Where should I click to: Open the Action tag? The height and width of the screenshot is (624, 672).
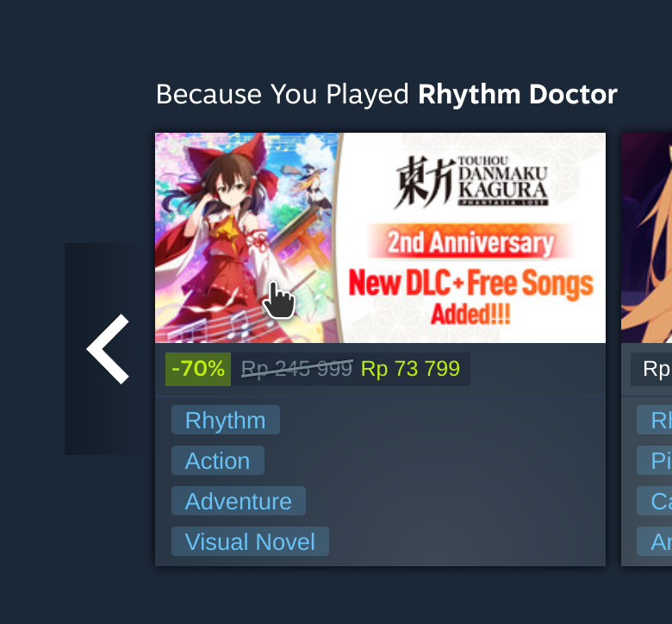point(218,460)
